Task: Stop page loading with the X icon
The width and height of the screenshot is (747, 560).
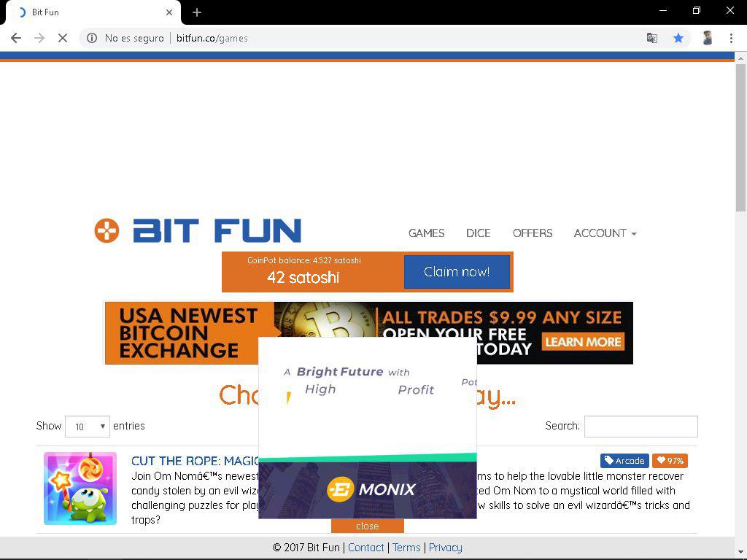Action: (63, 38)
